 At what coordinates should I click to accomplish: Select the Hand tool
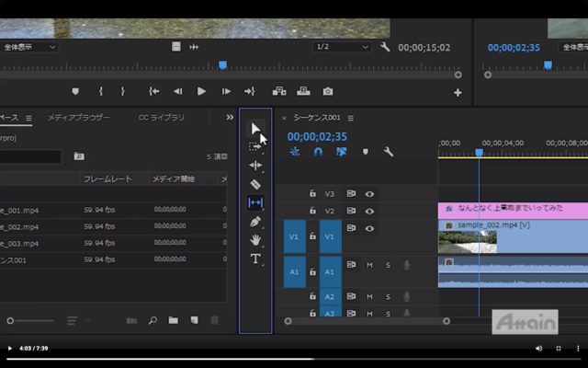click(x=255, y=240)
